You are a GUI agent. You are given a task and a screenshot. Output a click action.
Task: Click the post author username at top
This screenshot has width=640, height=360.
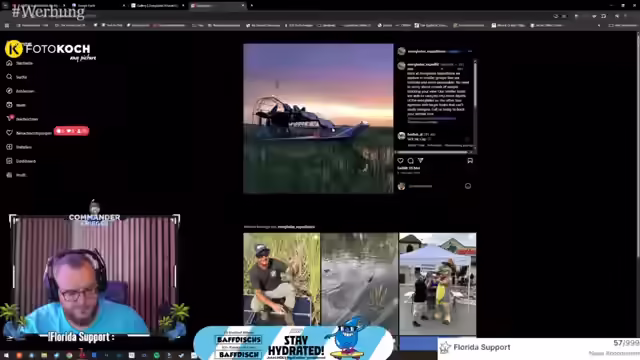[x=427, y=51]
